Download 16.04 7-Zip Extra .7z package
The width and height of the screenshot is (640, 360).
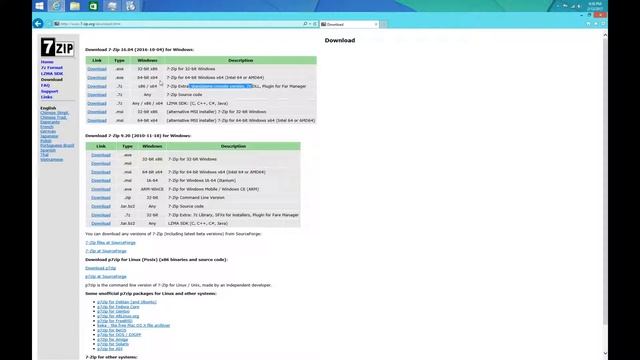pos(97,86)
